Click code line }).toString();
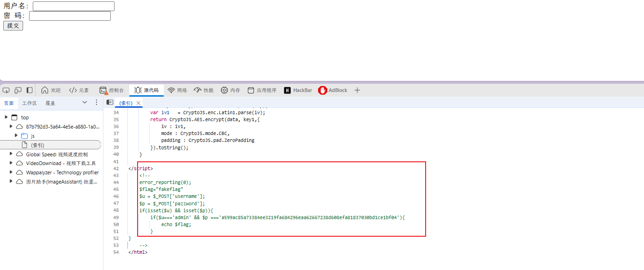Image resolution: width=644 pixels, height=270 pixels. 169,147
